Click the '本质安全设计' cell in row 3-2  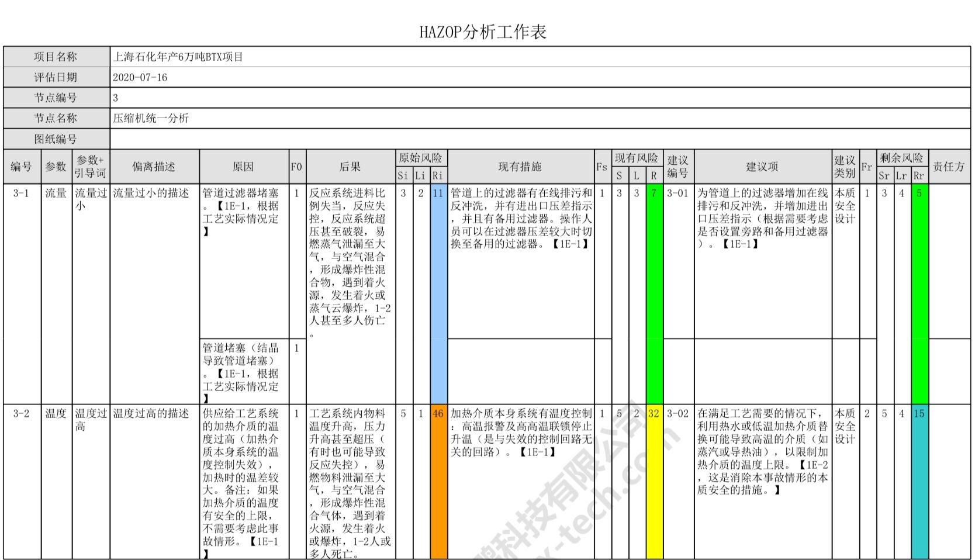845,482
